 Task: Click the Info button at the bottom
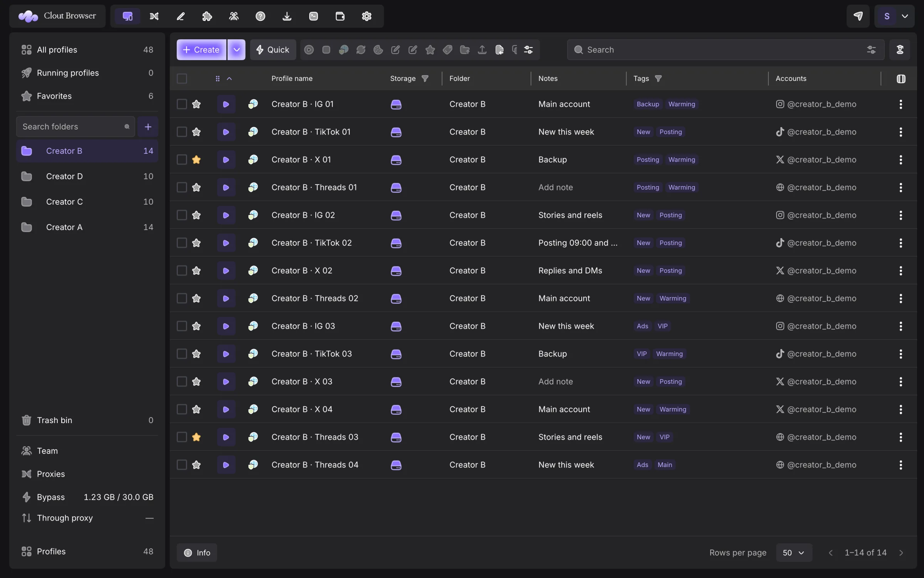click(197, 553)
